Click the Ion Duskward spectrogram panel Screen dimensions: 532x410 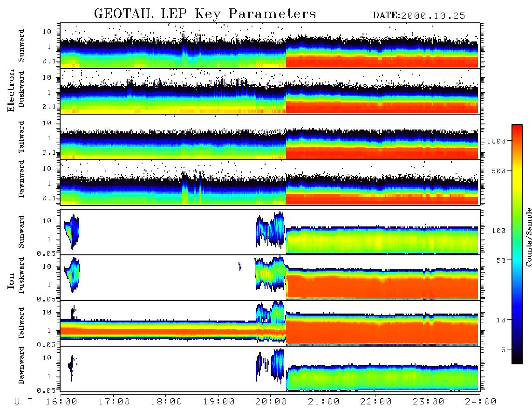270,278
